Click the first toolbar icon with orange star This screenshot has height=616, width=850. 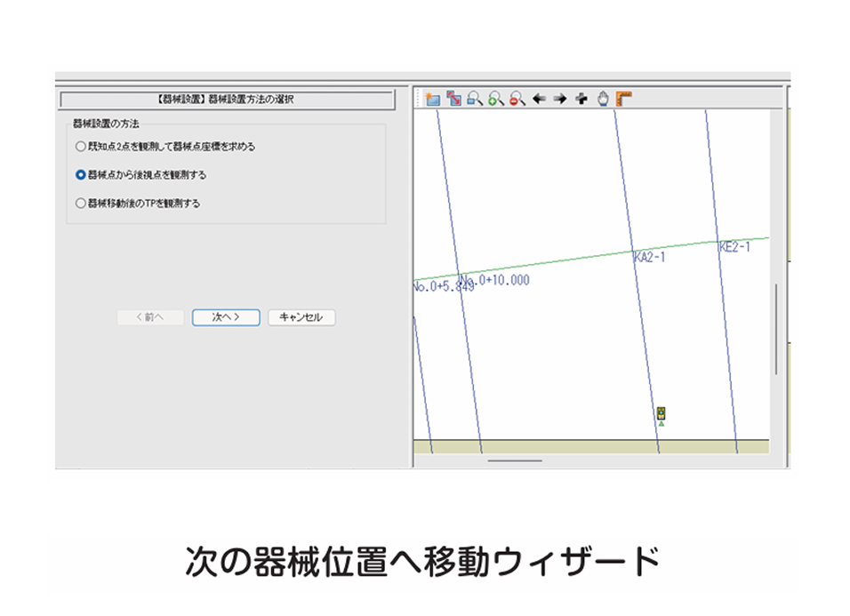coord(433,99)
